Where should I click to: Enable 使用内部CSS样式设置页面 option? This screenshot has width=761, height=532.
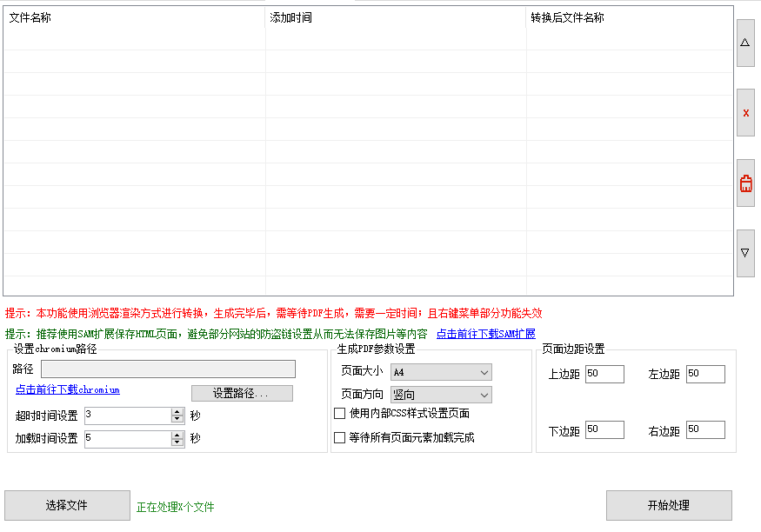pyautogui.click(x=339, y=415)
